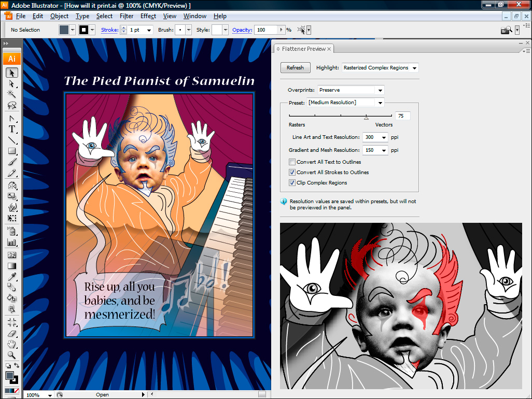
Task: Uncheck Convert All Strokes to Outlines
Action: pos(292,173)
